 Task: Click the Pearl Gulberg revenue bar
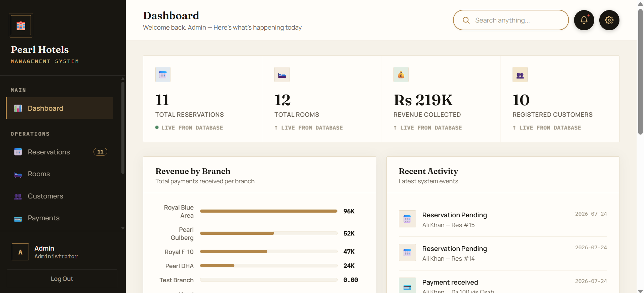click(x=269, y=233)
